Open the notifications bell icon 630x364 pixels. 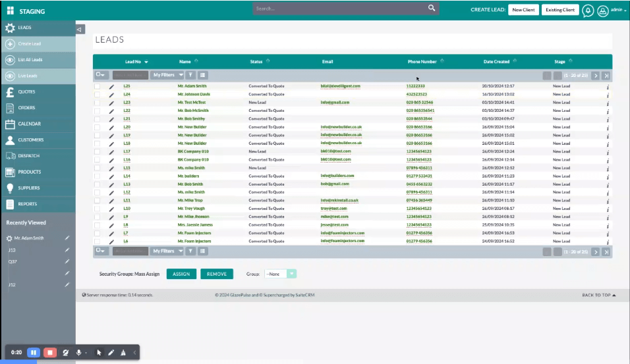(x=587, y=10)
